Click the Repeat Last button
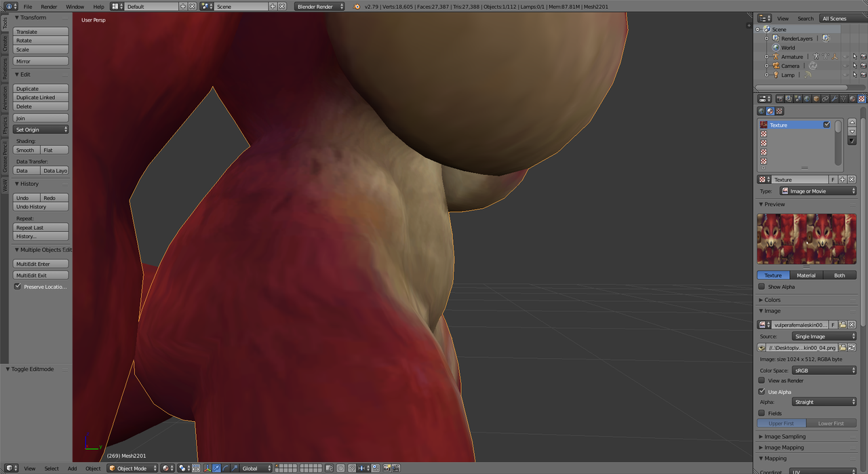 41,228
